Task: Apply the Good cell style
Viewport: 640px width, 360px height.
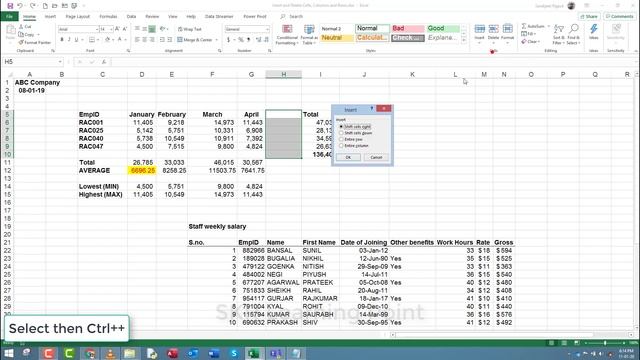Action: coord(443,28)
